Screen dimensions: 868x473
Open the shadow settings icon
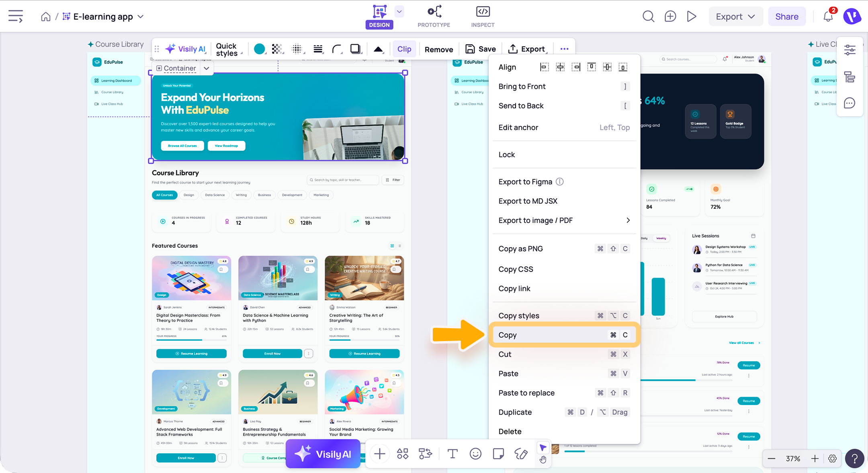(356, 49)
